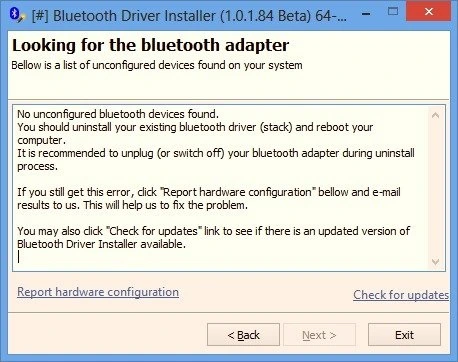Viewport: 458px width, 362px height.
Task: Open the Bluetooth icon system menu
Action: click(x=17, y=15)
